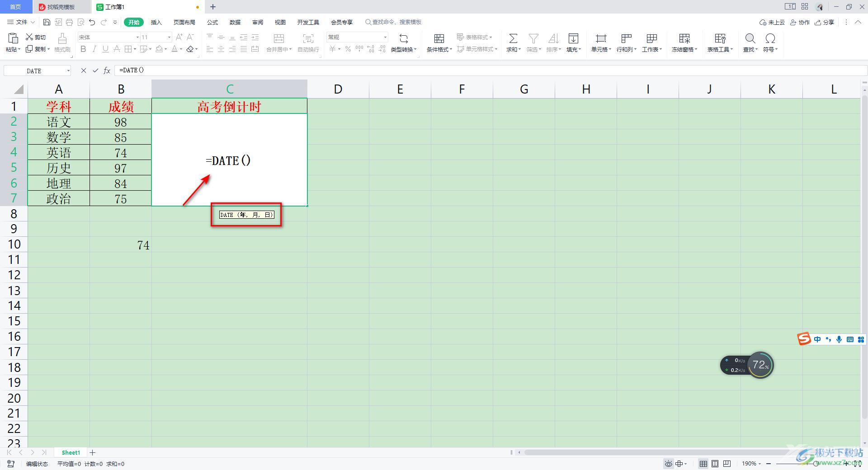The height and width of the screenshot is (470, 868).
Task: Cancel formula entry with the X icon
Action: (x=84, y=70)
